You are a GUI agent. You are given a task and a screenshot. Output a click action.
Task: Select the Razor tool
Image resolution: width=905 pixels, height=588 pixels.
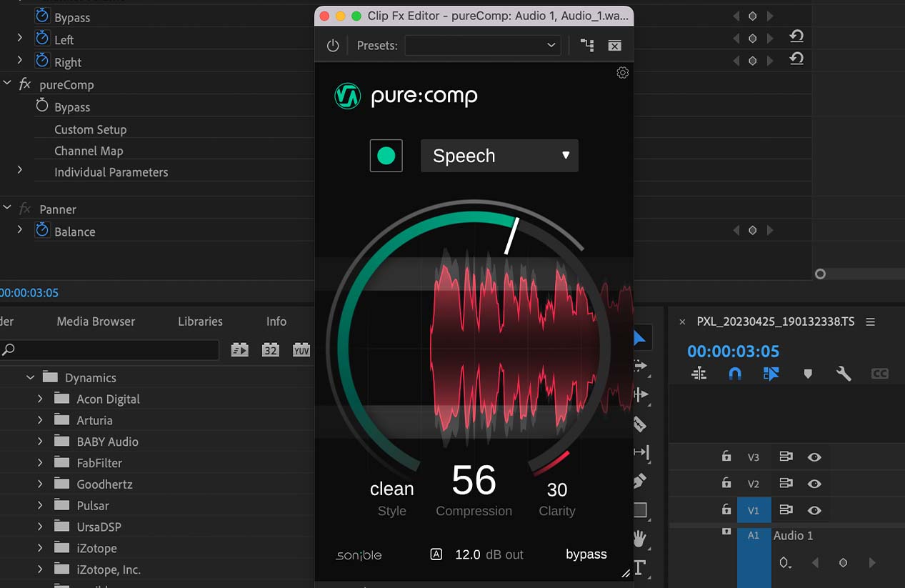640,424
